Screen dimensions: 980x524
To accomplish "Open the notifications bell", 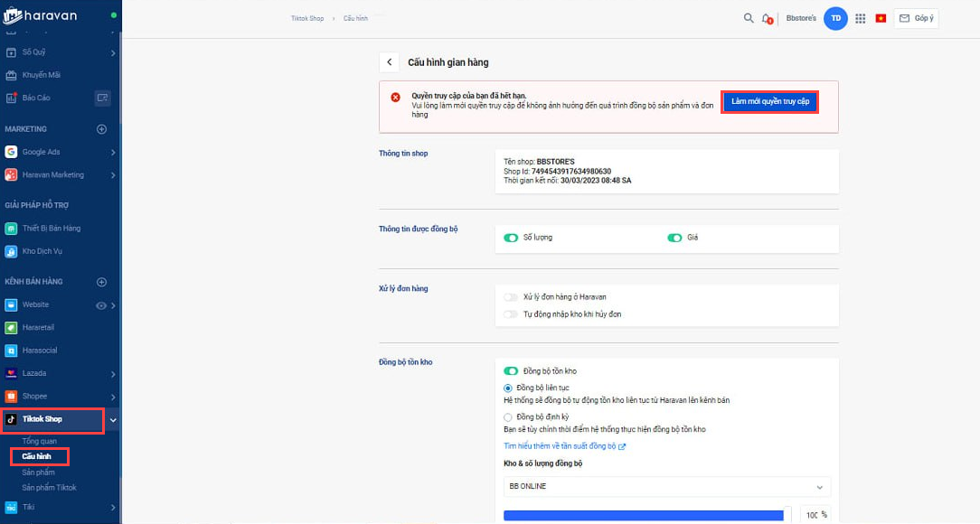I will (x=767, y=18).
